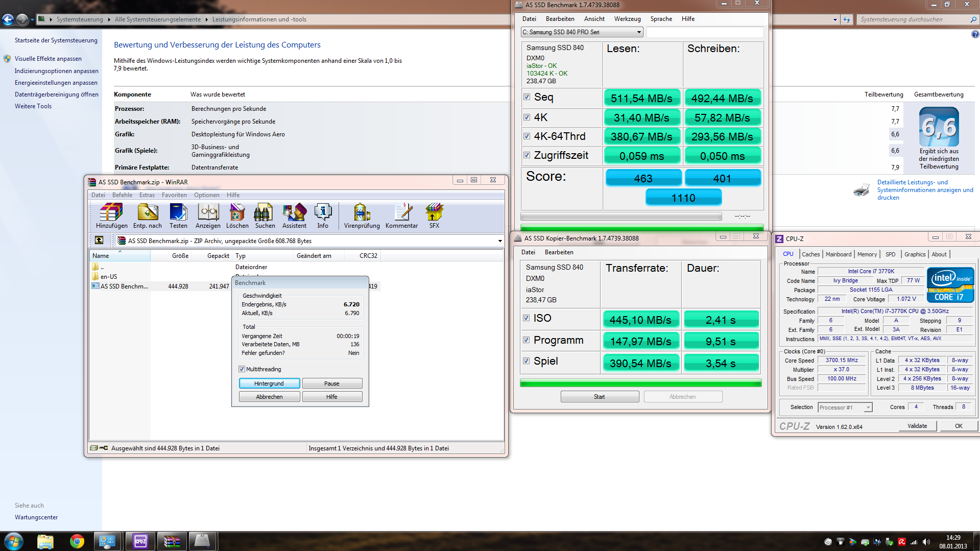Switch to the AS SSD taskbar icon
Viewport: 980px width, 551px height.
click(x=203, y=541)
